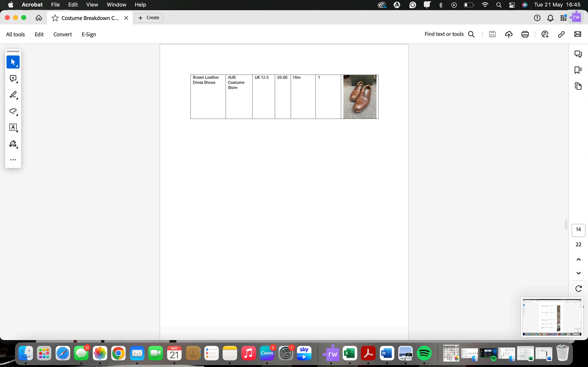This screenshot has width=588, height=367.
Task: Click the page number 14 field
Action: pyautogui.click(x=578, y=230)
